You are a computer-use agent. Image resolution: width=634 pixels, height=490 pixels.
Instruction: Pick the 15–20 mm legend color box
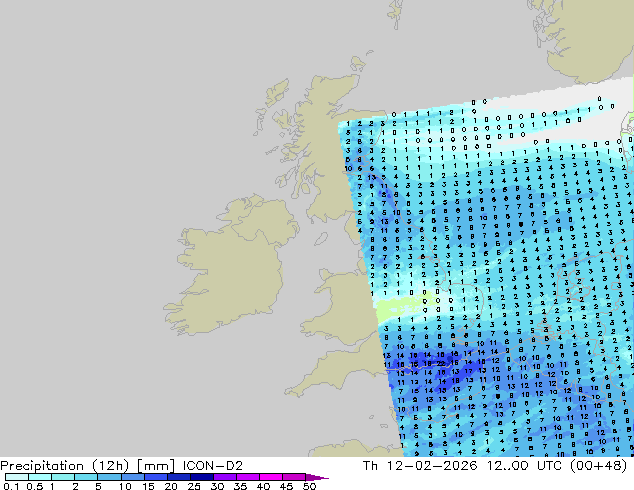[155, 477]
